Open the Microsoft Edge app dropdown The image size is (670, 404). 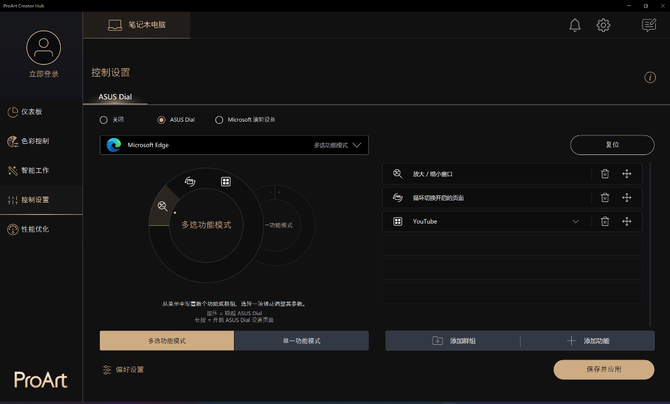coord(234,145)
